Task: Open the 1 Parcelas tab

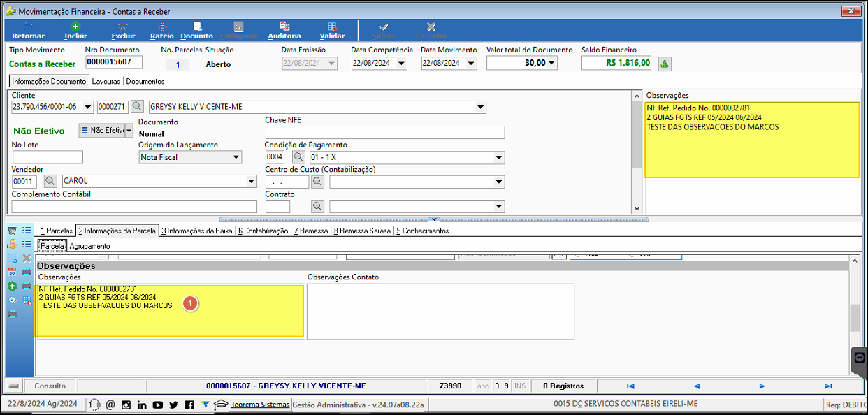Action: (56, 231)
